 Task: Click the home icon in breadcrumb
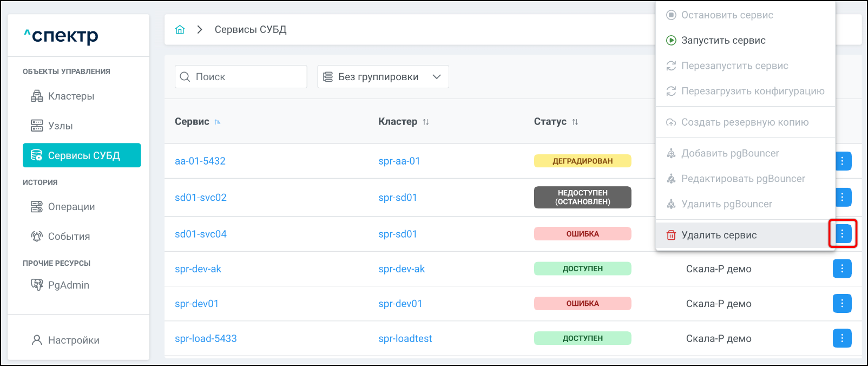[180, 30]
